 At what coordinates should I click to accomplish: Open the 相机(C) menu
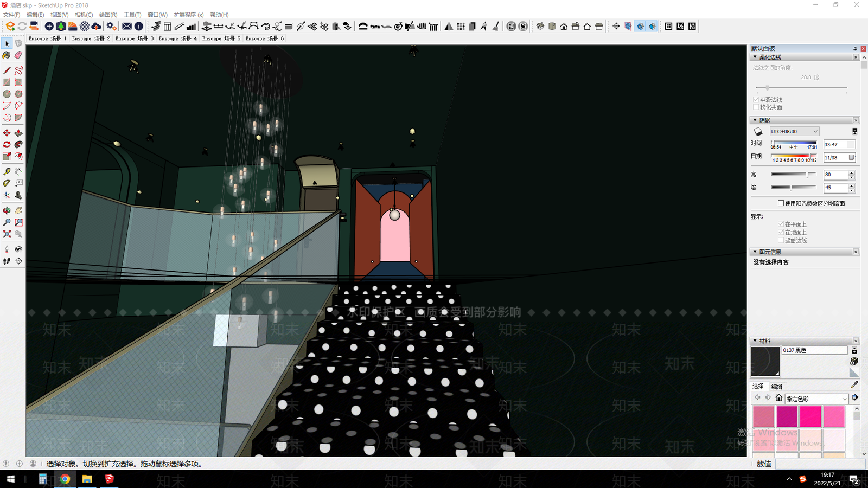(84, 15)
